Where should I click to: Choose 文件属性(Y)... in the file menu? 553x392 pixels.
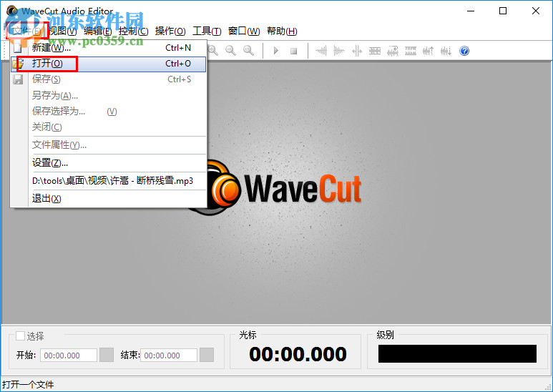(108, 145)
